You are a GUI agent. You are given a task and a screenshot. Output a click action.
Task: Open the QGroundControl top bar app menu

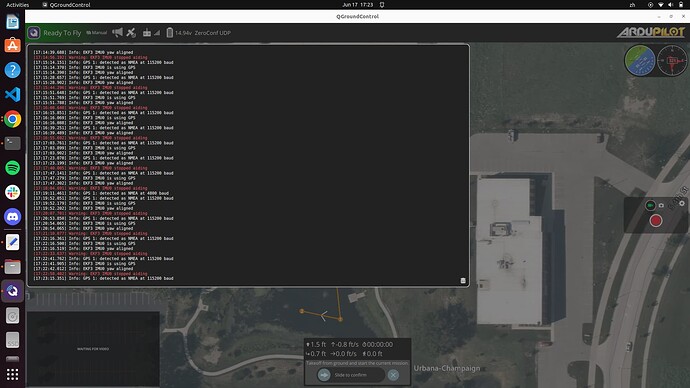pos(66,5)
